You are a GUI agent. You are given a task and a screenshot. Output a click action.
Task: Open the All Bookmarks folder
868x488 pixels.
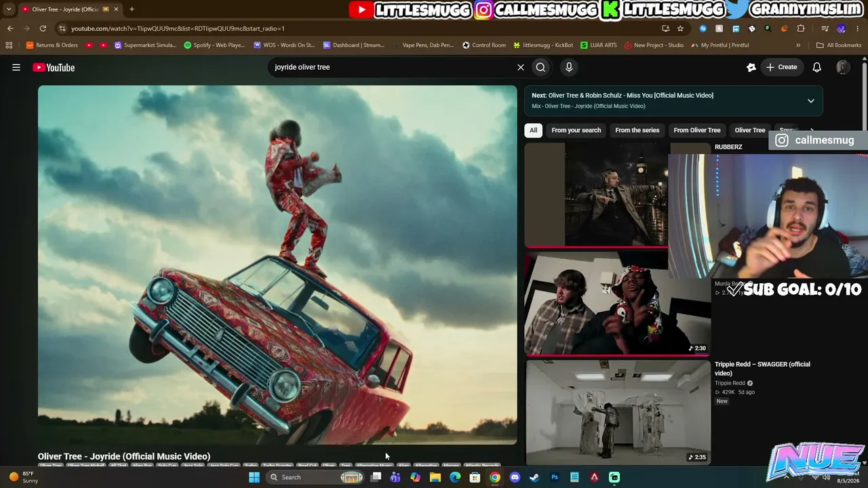pyautogui.click(x=839, y=45)
